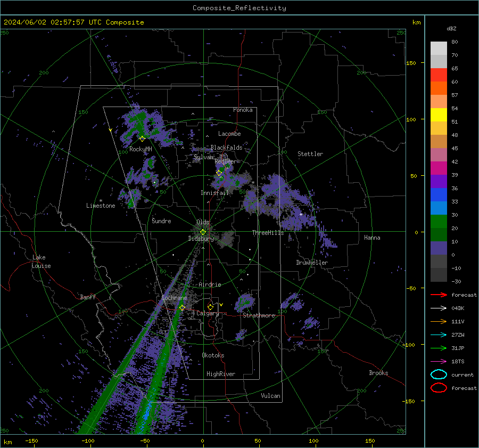Click the Banff town label
The image size is (479, 448).
point(88,297)
